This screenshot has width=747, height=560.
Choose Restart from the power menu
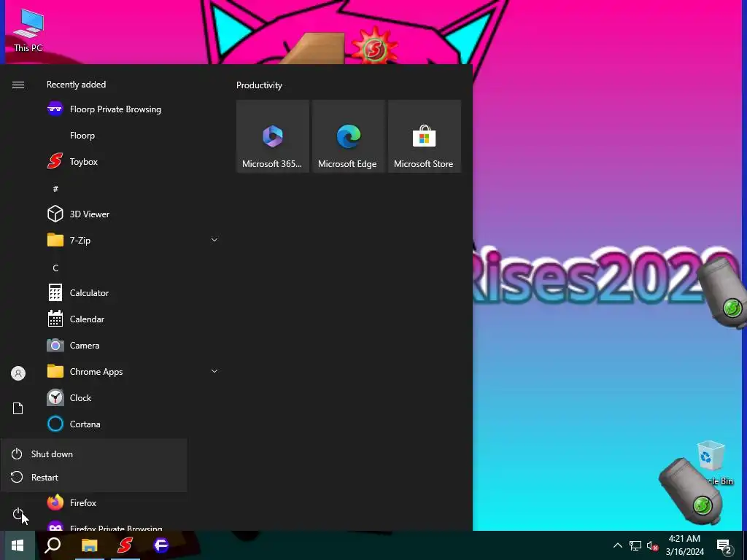click(x=94, y=477)
